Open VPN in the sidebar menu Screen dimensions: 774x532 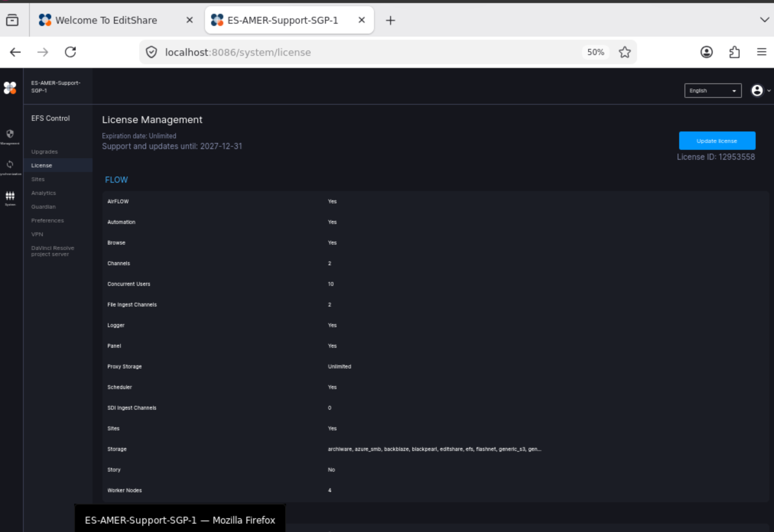coord(37,234)
